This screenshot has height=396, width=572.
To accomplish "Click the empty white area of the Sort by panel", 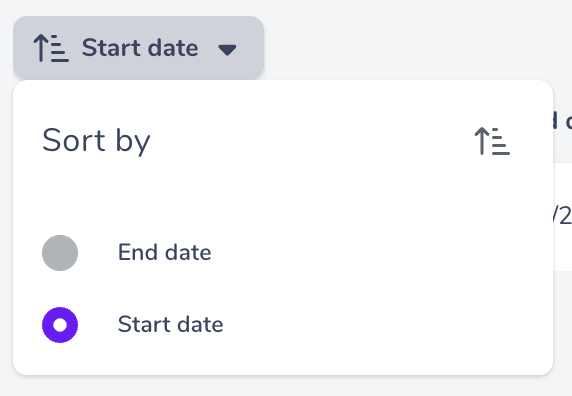I will coord(328,197).
